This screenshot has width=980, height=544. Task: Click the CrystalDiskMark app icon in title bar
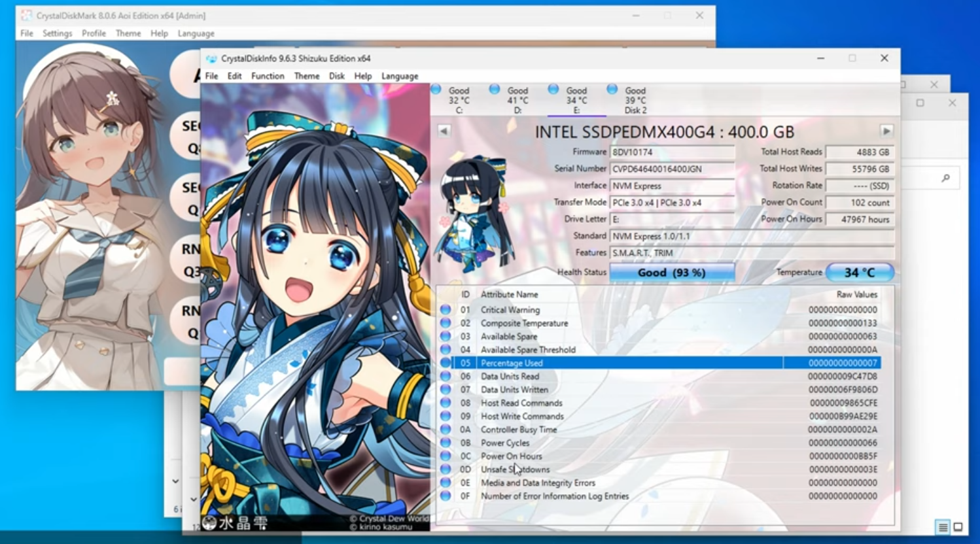26,15
